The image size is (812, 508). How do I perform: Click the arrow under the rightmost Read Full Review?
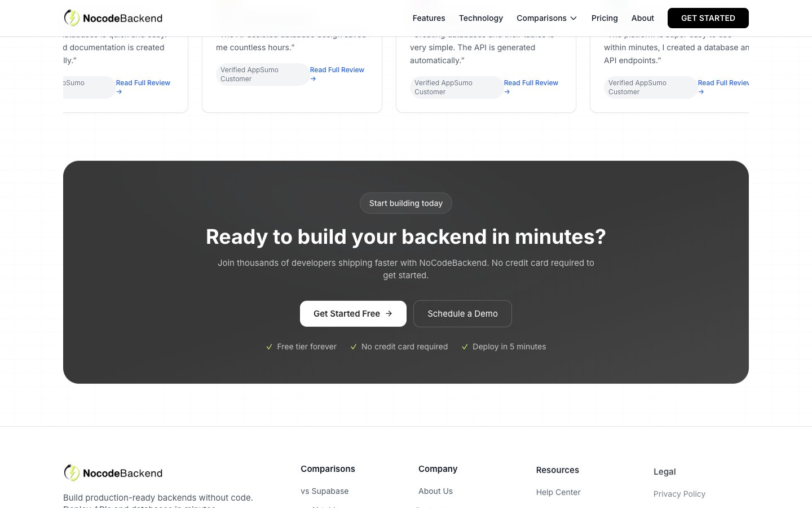[701, 91]
